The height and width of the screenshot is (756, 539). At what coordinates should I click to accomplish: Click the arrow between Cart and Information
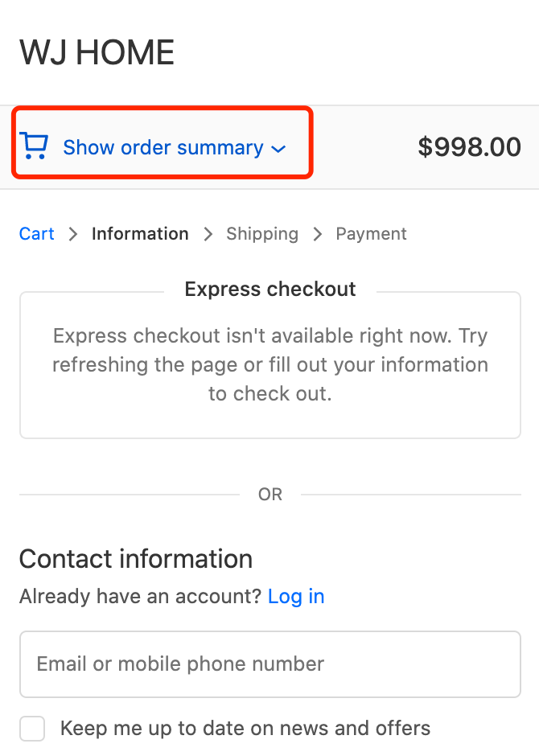click(73, 234)
